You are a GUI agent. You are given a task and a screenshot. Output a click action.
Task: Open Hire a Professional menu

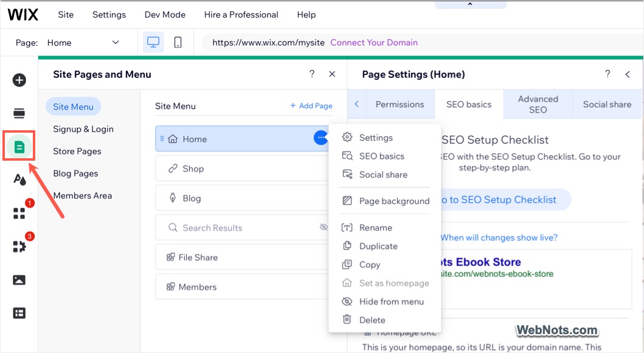pos(241,15)
